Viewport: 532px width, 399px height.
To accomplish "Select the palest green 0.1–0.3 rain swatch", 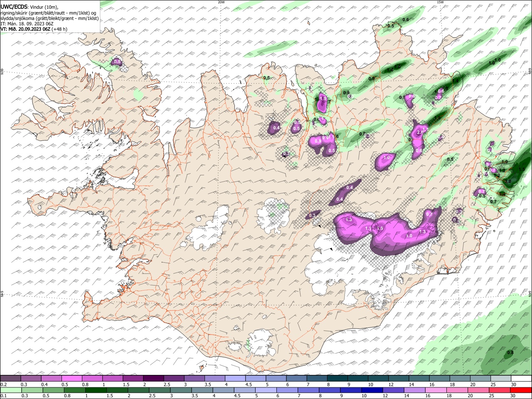I will [x=11, y=390].
